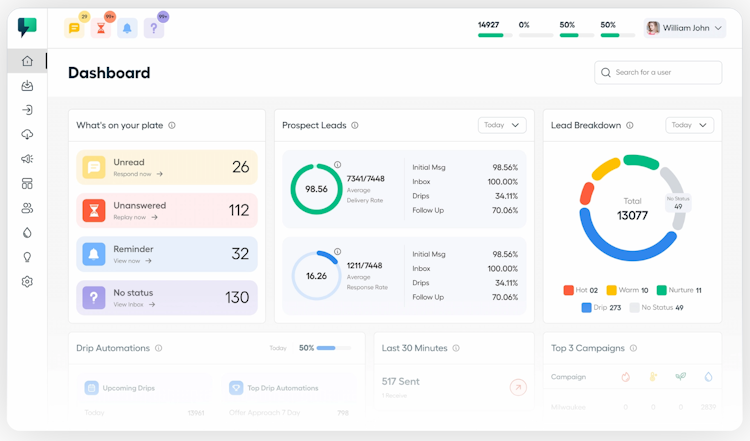The image size is (750, 441).
Task: Click the 14927 progress bar in the header
Action: (495, 35)
